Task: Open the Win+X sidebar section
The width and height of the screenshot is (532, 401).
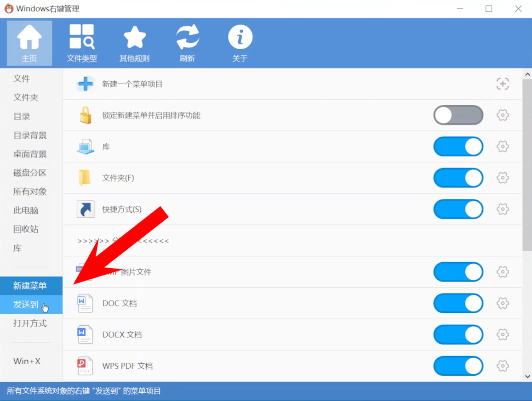Action: click(27, 361)
